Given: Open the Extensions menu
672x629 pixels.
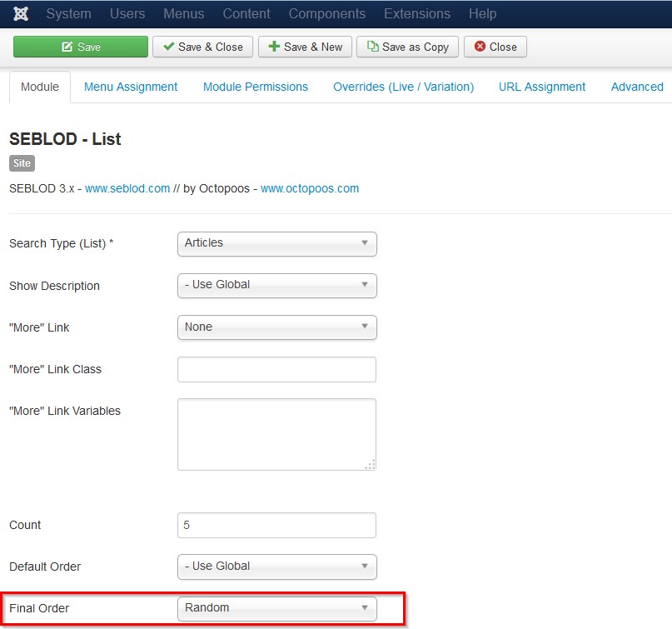Looking at the screenshot, I should [x=417, y=13].
